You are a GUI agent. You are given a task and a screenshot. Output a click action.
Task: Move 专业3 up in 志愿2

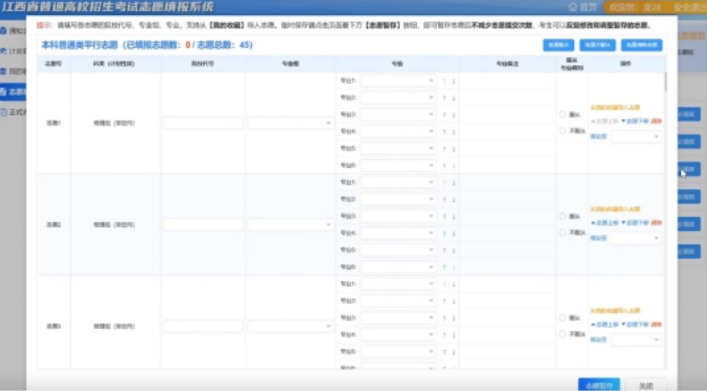point(445,216)
